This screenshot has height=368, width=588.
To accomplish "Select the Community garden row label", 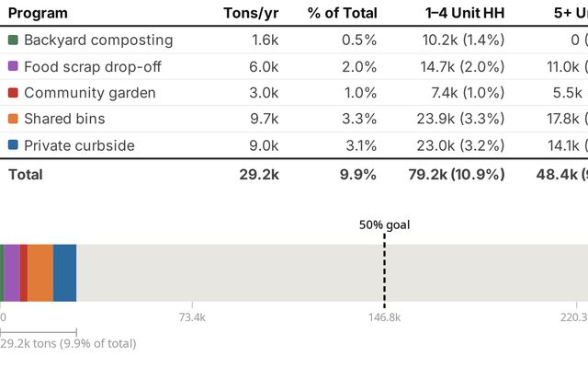I will click(90, 93).
